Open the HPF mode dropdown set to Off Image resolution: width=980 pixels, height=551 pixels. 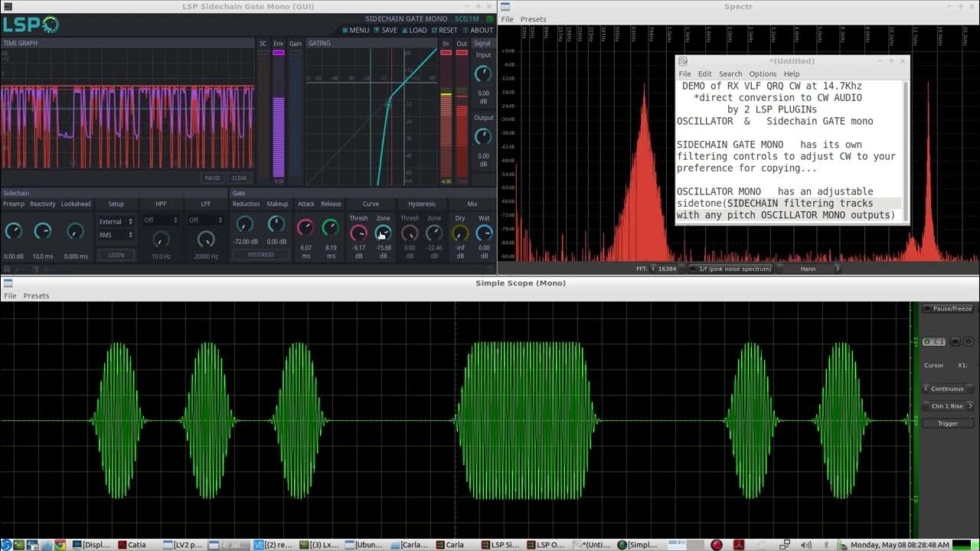(x=161, y=220)
